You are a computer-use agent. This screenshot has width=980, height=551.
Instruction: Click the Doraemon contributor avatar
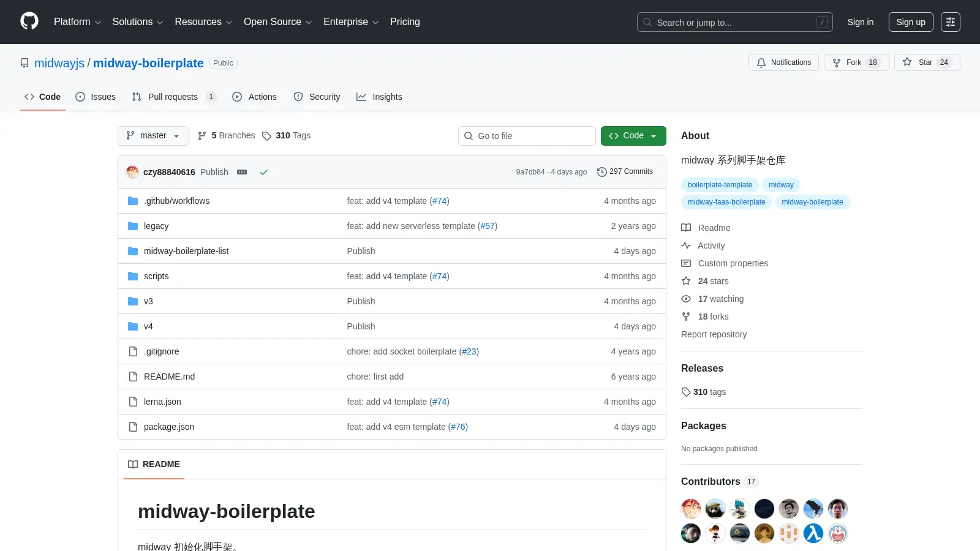click(x=838, y=533)
